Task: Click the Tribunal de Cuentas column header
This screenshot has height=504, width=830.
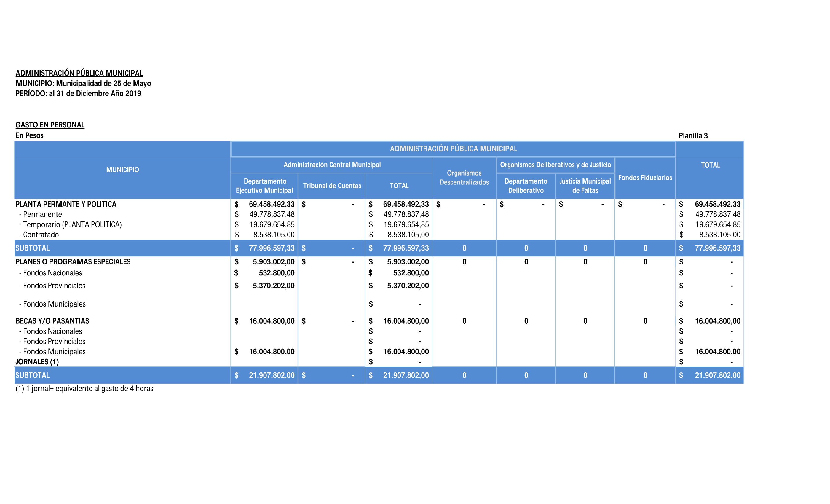Action: click(x=332, y=186)
